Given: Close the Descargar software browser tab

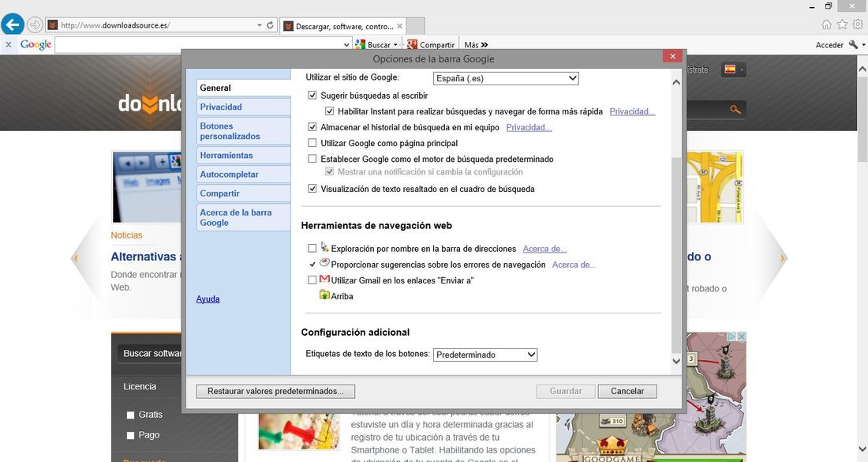Looking at the screenshot, I should (400, 26).
